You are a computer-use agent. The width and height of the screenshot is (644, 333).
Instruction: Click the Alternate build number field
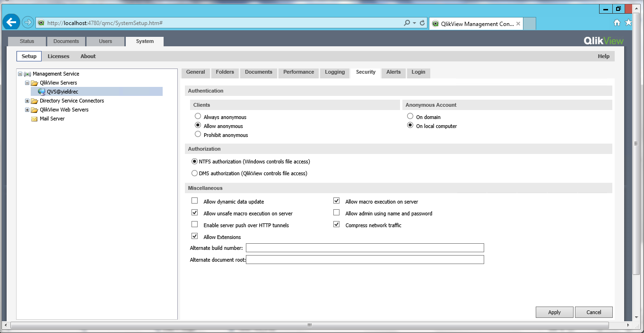coord(365,248)
